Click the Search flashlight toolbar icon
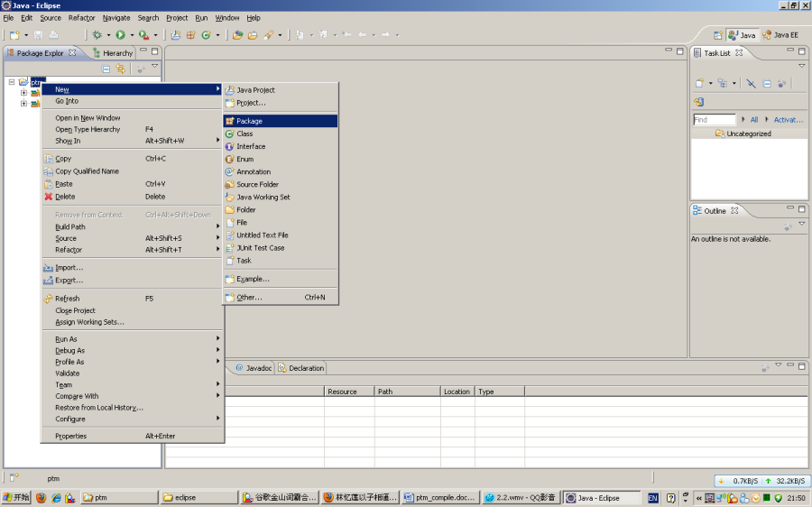Viewport: 812px width, 507px height. [268, 34]
